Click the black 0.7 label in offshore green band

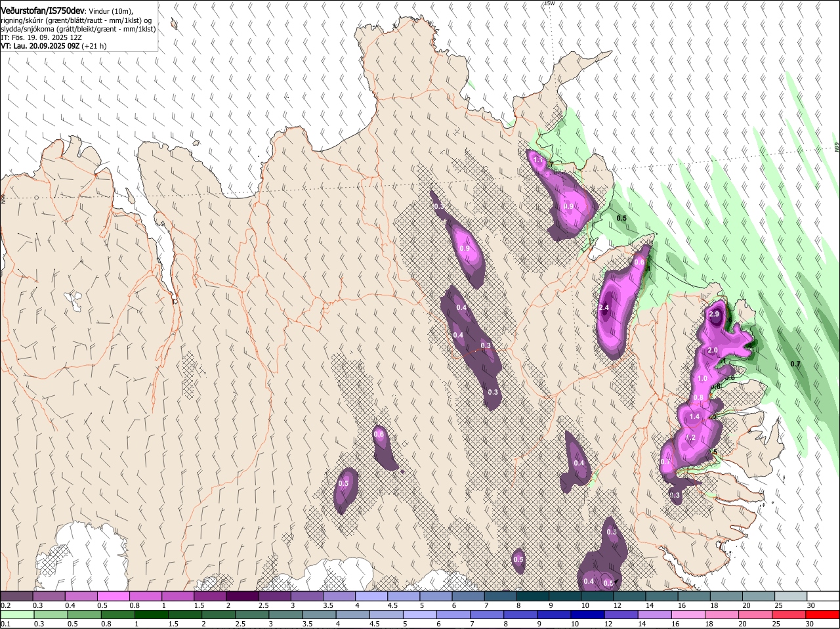pyautogui.click(x=795, y=364)
